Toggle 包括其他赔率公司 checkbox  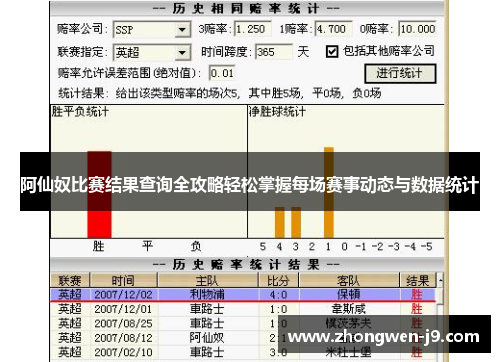click(x=331, y=52)
